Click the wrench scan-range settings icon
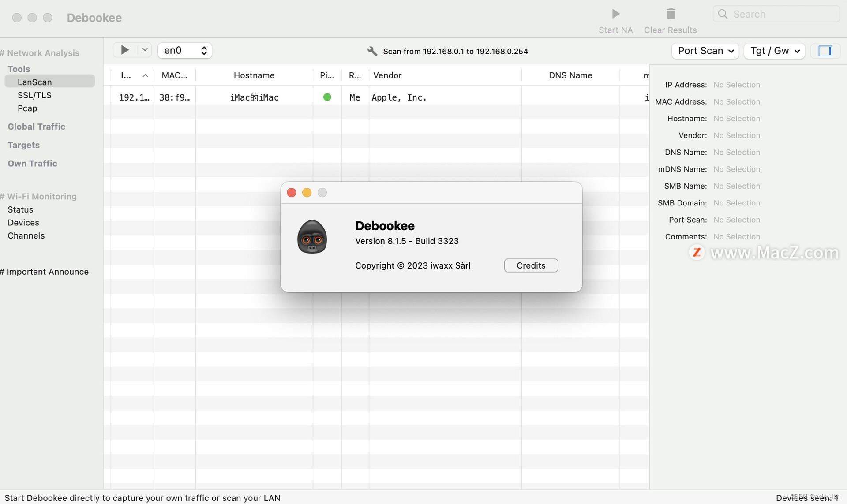Viewport: 847px width, 504px height. tap(372, 51)
